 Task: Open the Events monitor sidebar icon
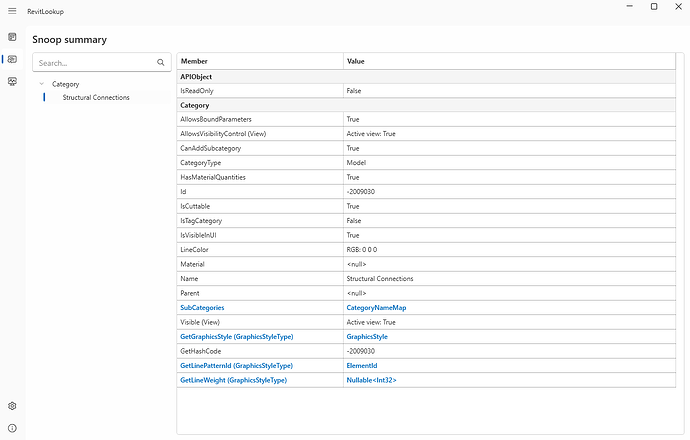(12, 81)
